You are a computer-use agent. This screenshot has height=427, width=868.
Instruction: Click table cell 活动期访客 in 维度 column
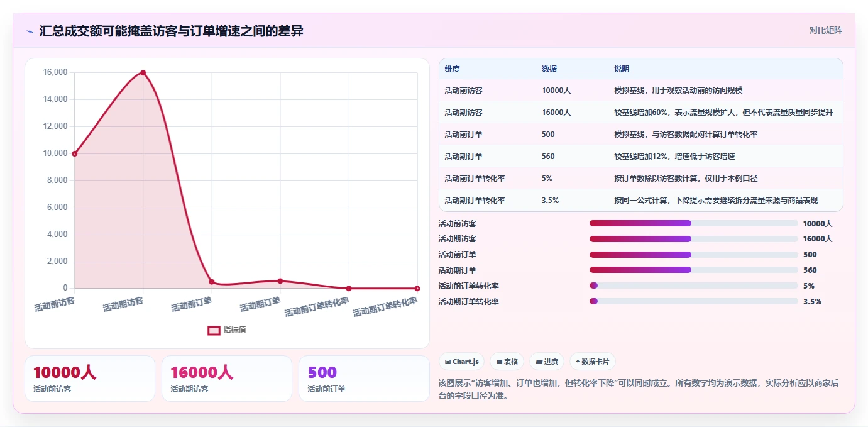coord(463,113)
